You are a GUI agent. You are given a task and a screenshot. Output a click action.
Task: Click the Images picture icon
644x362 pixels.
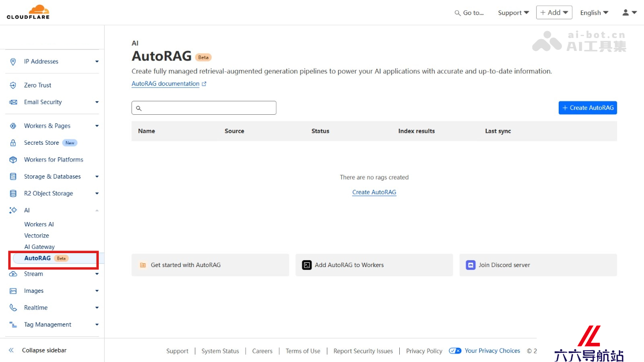click(x=13, y=291)
